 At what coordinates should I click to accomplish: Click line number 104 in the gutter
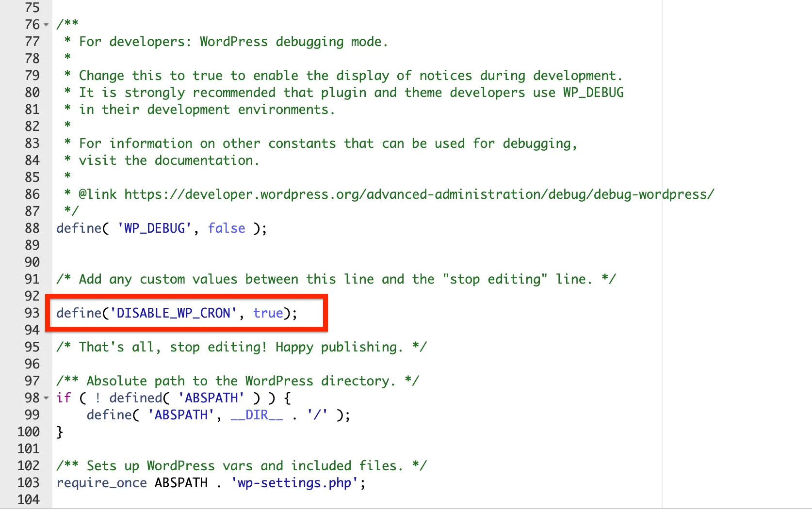point(29,499)
